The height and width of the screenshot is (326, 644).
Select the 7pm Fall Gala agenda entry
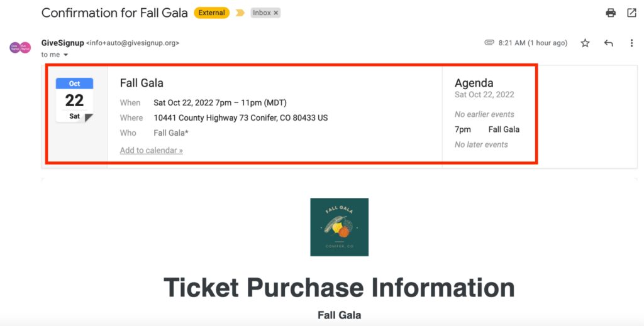pyautogui.click(x=487, y=129)
